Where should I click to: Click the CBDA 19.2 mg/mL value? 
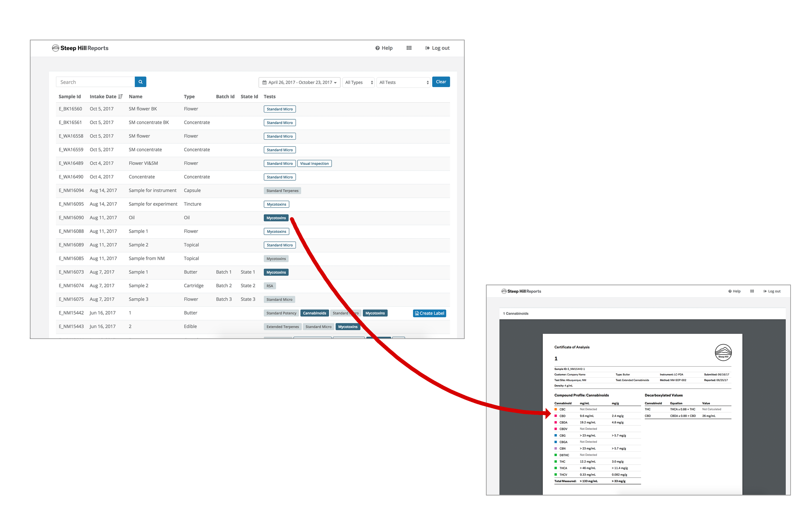(588, 422)
